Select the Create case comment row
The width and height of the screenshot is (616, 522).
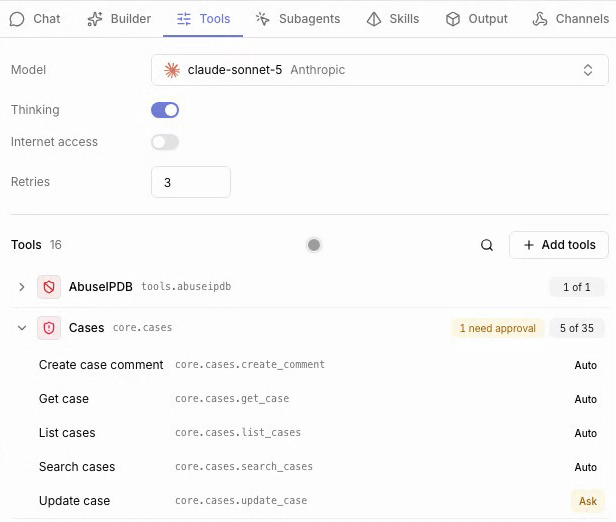(x=310, y=365)
